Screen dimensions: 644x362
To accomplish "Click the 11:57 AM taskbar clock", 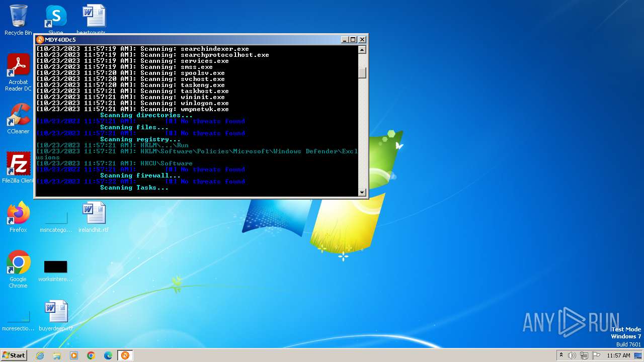I will pyautogui.click(x=618, y=355).
